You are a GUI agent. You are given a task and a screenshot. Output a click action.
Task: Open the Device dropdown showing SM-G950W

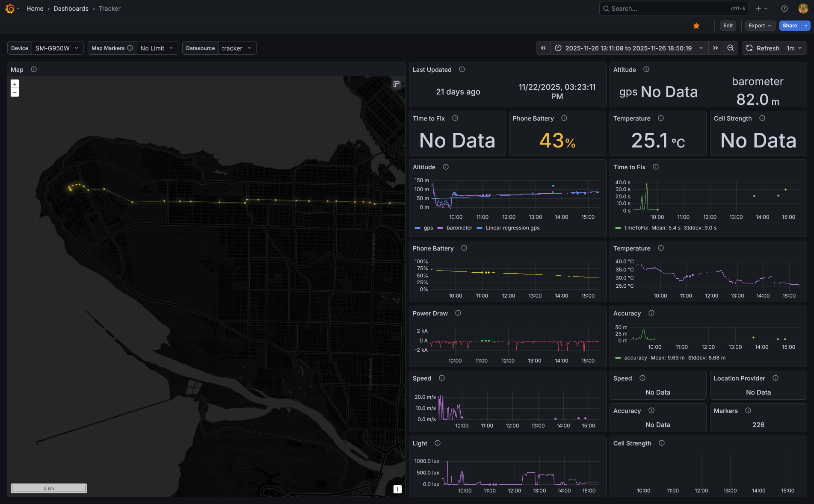tap(58, 48)
